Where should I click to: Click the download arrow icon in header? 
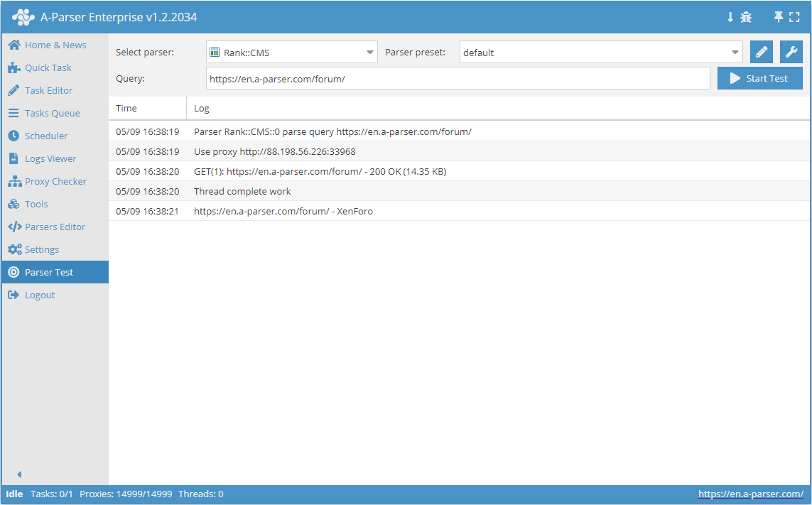click(x=730, y=17)
